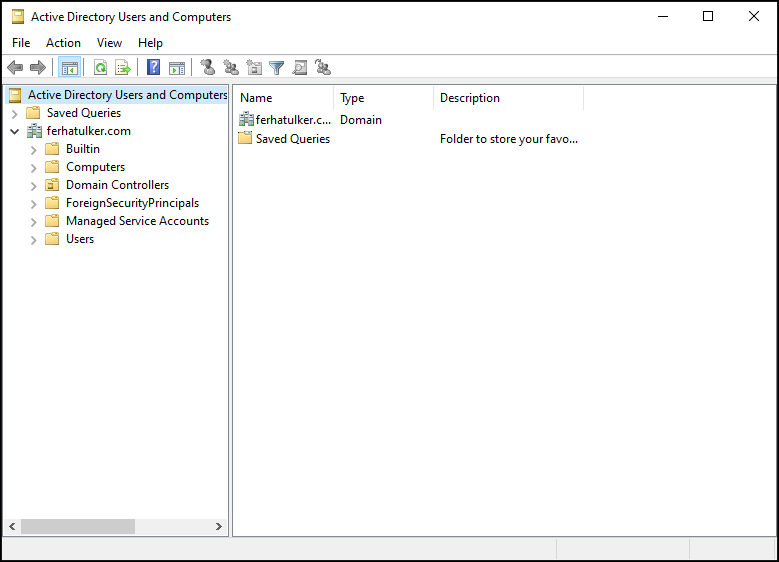The width and height of the screenshot is (779, 562).
Task: Click the funnel filter options icon
Action: tap(277, 68)
